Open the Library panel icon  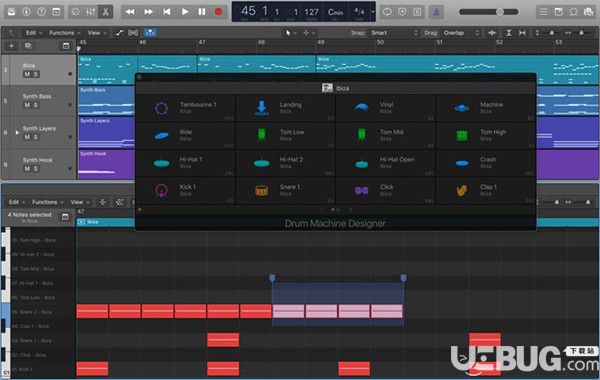click(11, 12)
